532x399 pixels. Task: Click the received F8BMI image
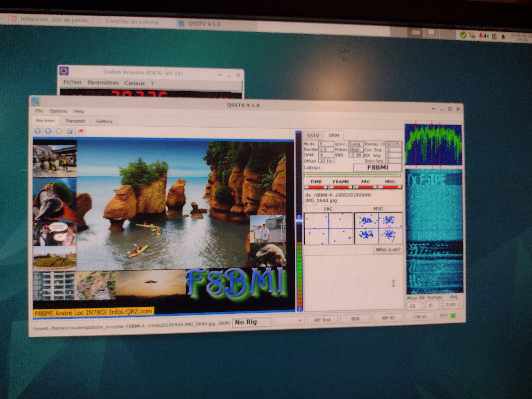click(x=164, y=227)
